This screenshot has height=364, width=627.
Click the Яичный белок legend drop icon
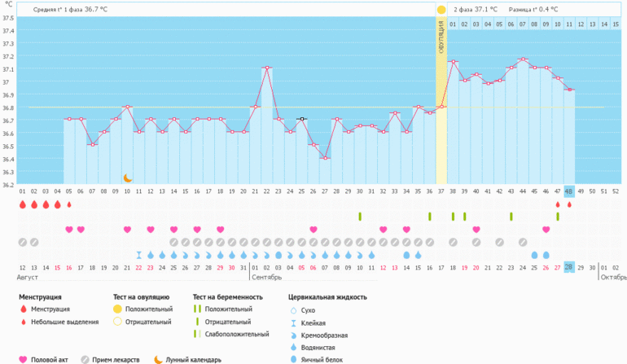pyautogui.click(x=293, y=357)
